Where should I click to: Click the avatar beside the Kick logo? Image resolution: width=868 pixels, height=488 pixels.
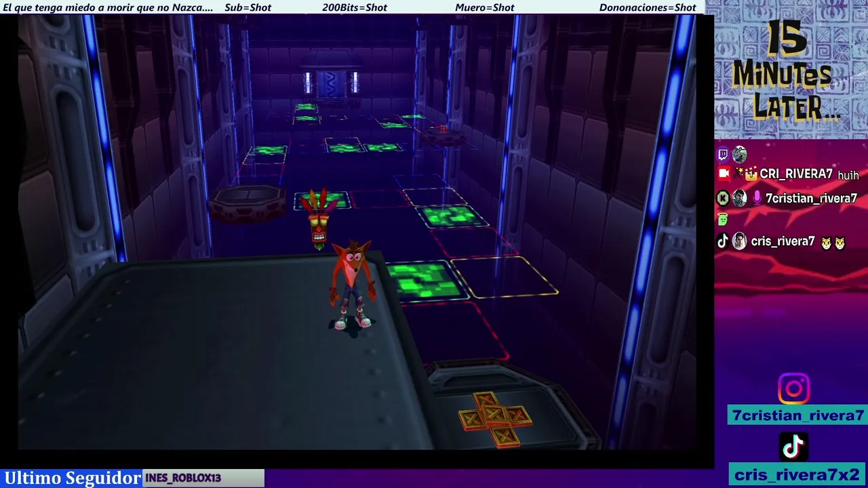point(739,199)
